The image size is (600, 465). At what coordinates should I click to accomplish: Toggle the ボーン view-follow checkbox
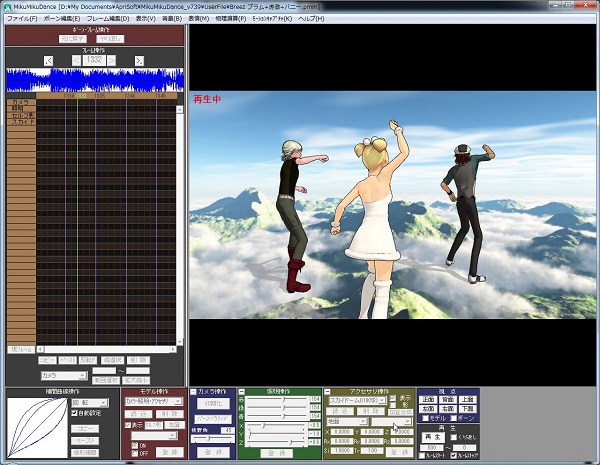tap(454, 418)
